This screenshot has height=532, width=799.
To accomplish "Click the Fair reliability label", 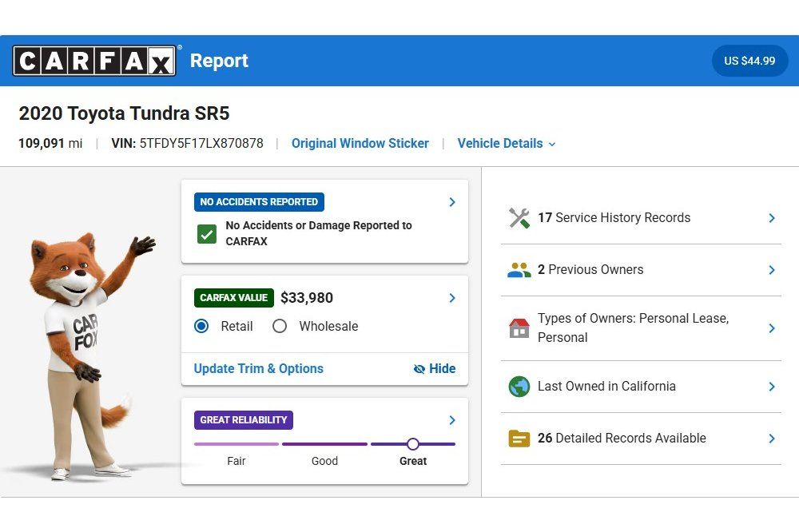I will pos(237,461).
